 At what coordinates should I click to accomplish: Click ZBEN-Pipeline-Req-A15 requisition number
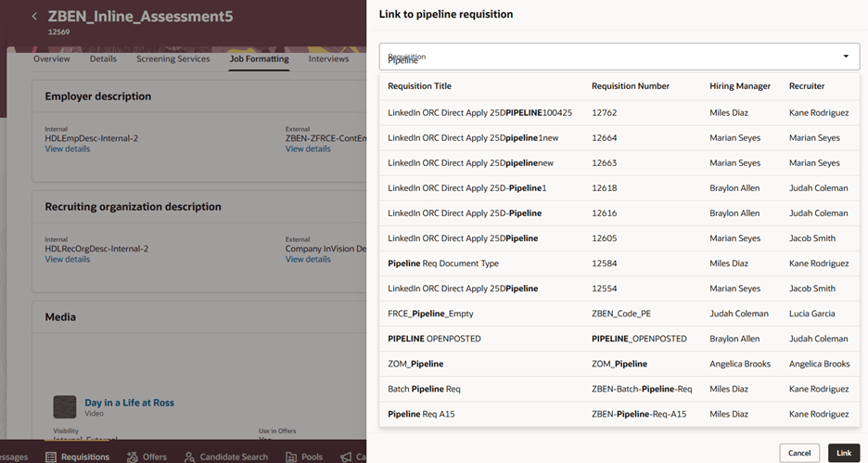click(x=639, y=414)
